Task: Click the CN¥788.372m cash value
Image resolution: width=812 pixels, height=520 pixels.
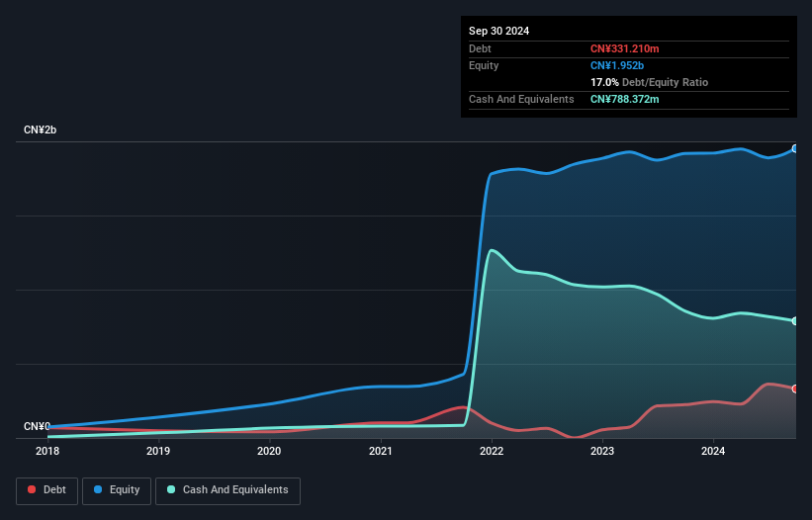Action: (624, 99)
